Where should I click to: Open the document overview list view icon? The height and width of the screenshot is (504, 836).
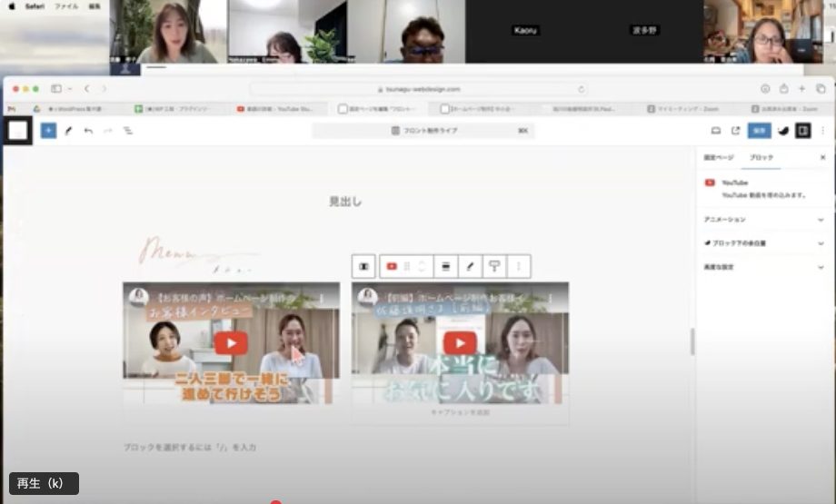tap(128, 131)
